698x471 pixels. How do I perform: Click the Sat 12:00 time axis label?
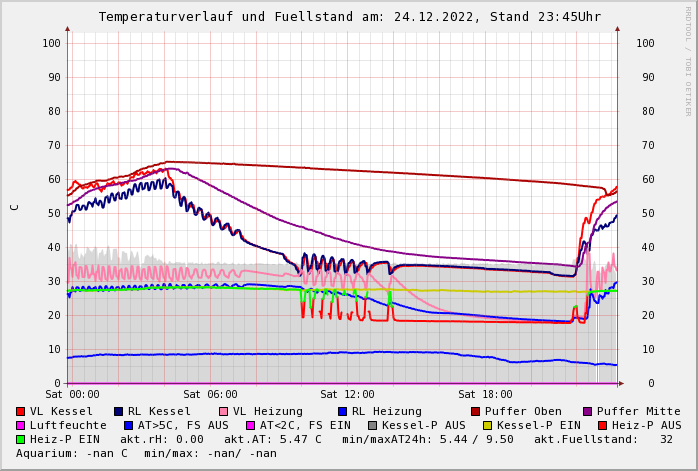(347, 395)
